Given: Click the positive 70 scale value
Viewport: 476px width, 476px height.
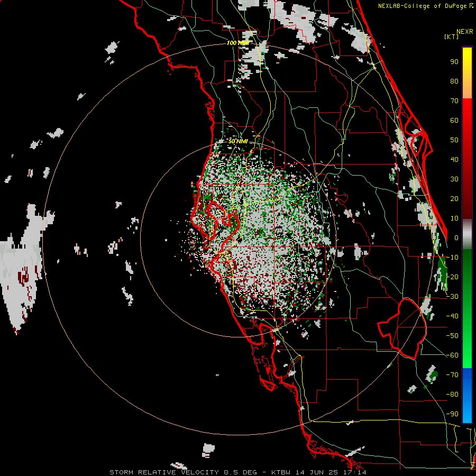Looking at the screenshot, I should 454,101.
